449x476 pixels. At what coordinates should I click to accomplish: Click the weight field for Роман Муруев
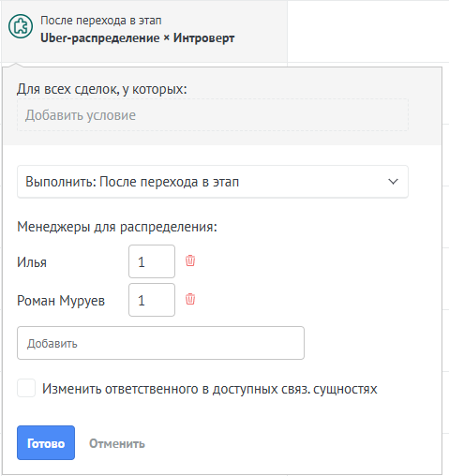pyautogui.click(x=152, y=300)
